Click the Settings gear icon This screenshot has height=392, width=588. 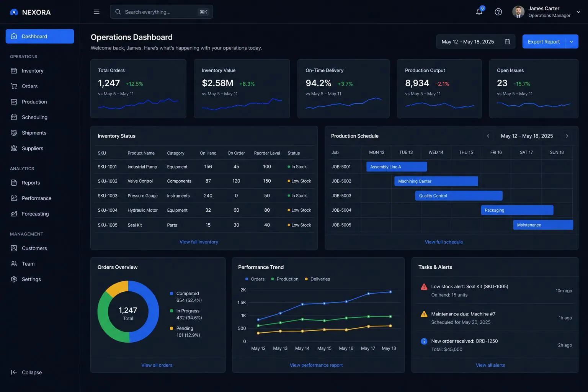pyautogui.click(x=14, y=279)
